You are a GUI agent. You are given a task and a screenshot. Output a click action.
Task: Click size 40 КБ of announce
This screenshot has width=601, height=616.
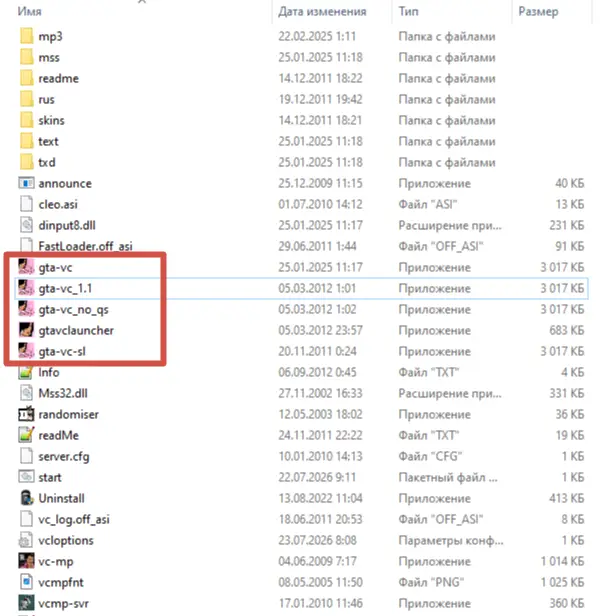tap(570, 183)
